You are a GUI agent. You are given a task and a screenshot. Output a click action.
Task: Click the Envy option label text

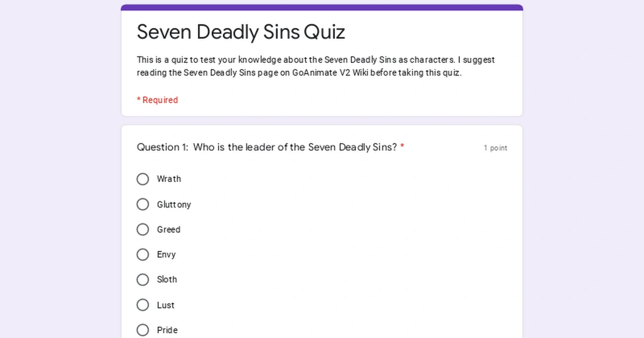click(166, 254)
